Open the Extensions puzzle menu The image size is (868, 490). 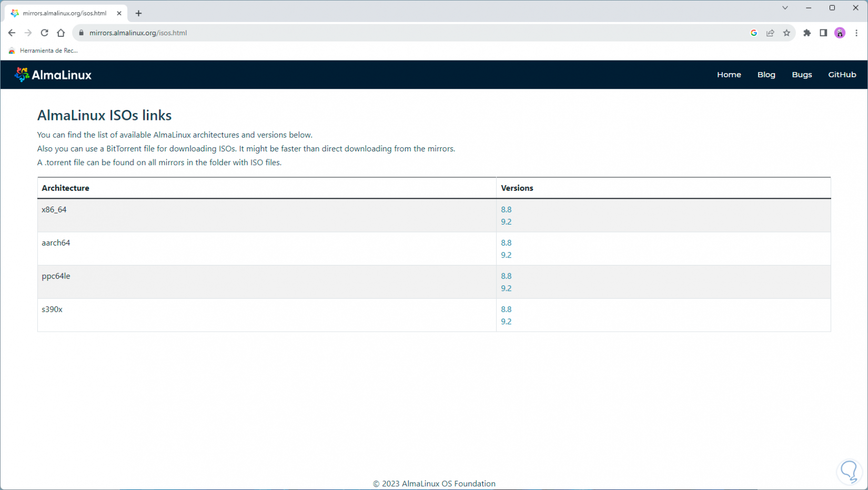(807, 33)
